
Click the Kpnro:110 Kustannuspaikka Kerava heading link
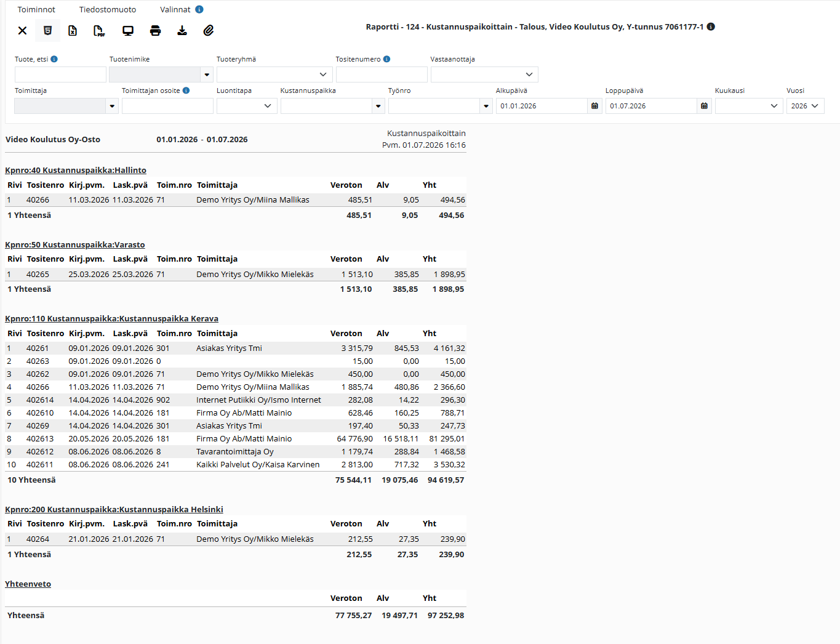coord(111,318)
